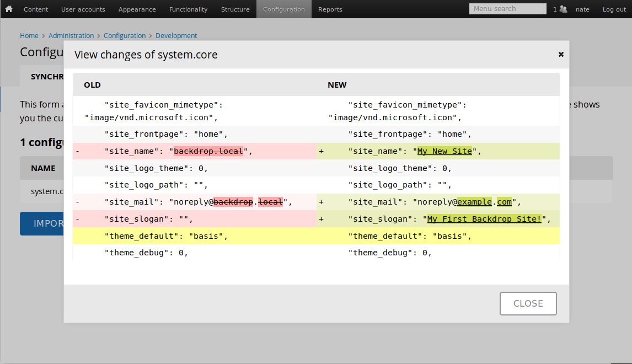Open the Appearance menu
This screenshot has width=632, height=364.
137,9
